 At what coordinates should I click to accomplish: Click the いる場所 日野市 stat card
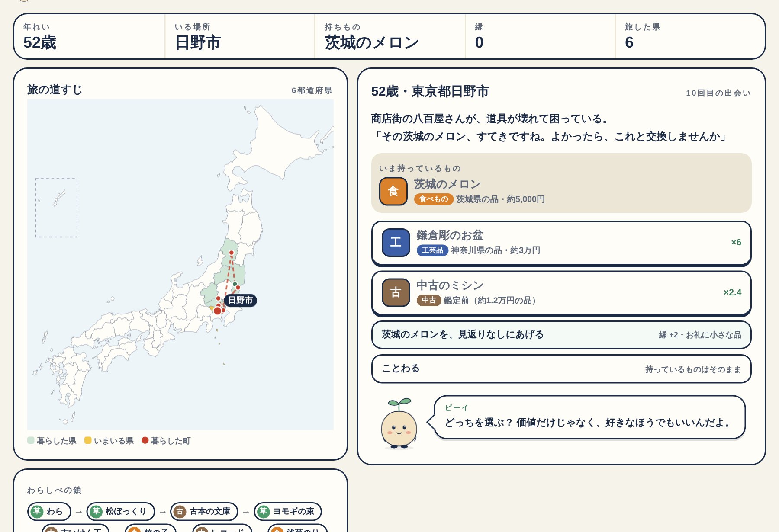pos(240,36)
